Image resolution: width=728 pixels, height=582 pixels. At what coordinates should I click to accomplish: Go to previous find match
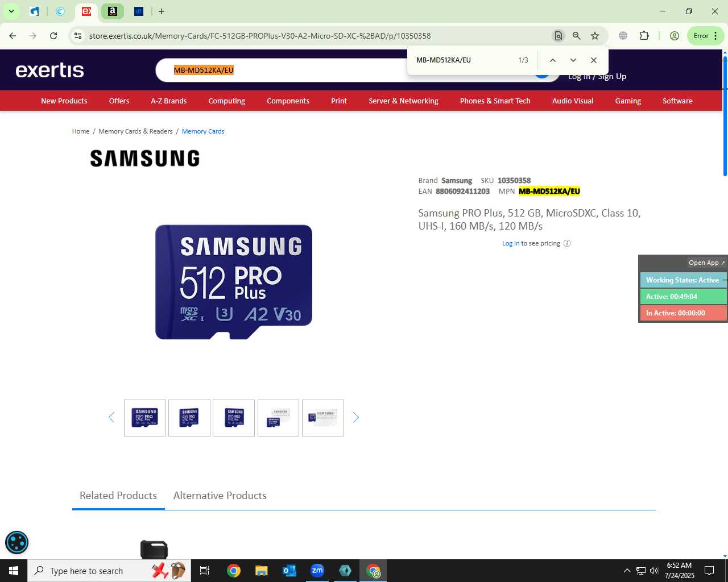point(552,60)
